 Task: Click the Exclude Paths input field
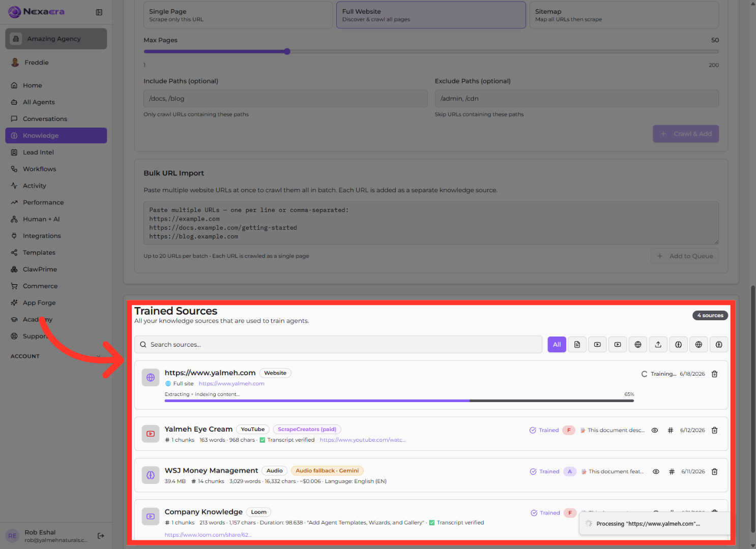coord(577,99)
